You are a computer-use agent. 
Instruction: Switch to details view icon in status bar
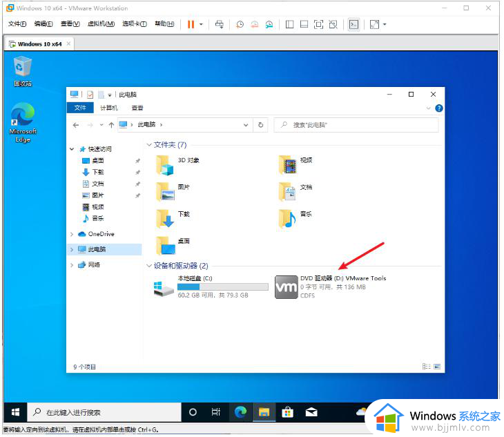[426, 367]
